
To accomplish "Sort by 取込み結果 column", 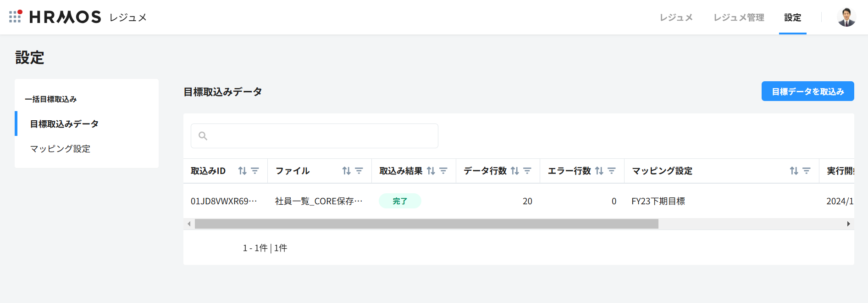I will [431, 171].
